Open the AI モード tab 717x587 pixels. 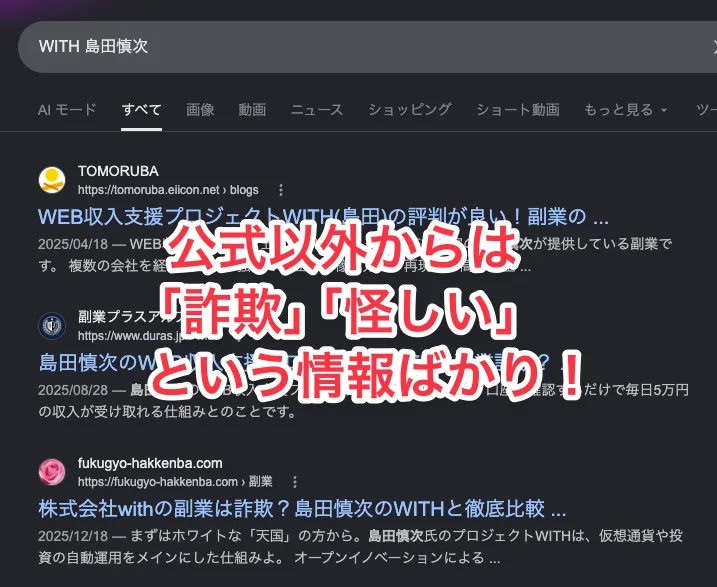pos(67,110)
